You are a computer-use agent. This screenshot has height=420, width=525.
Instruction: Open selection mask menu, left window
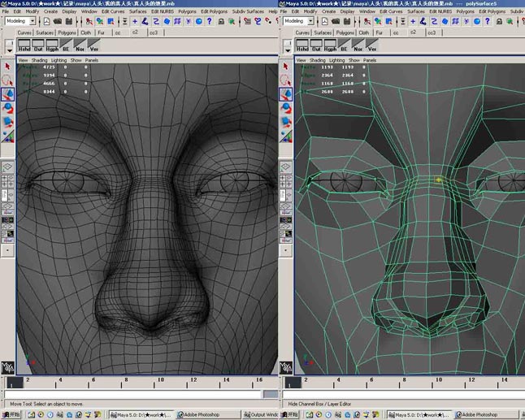click(125, 21)
